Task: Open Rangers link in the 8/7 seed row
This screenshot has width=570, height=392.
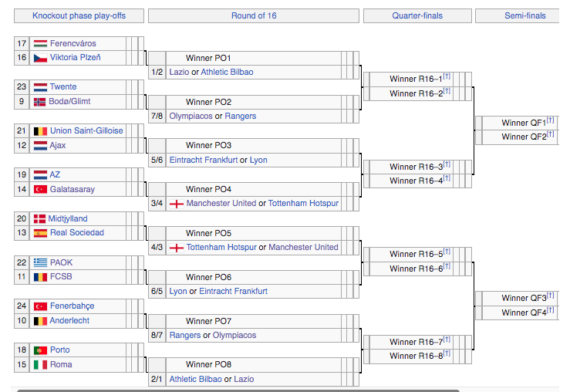Action: pyautogui.click(x=185, y=335)
